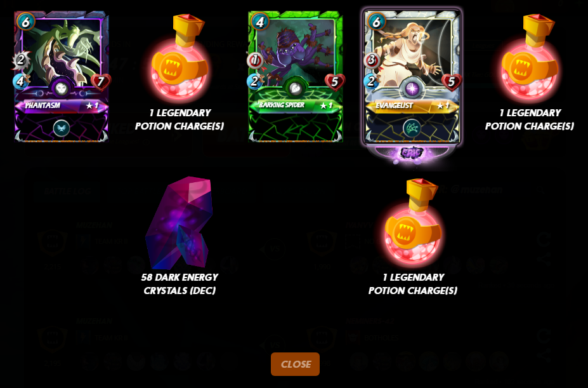The height and width of the screenshot is (388, 588).
Task: Click the Evangelist heart health icon
Action: pos(451,82)
